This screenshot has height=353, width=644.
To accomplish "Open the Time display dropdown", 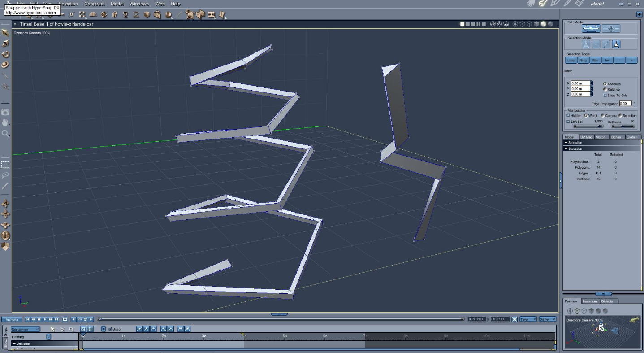I will point(528,319).
